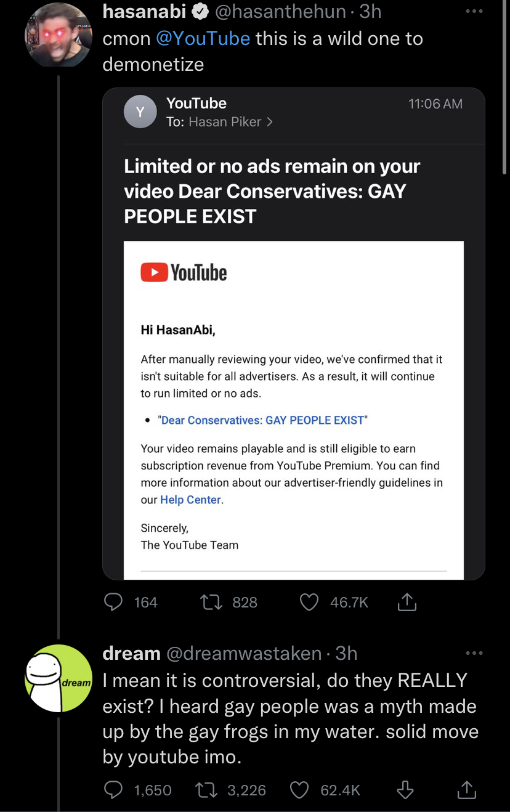
Task: Open the Help Center link in email
Action: click(x=190, y=500)
